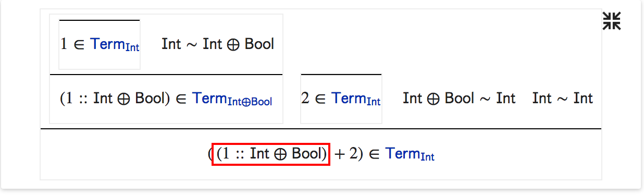The image size is (644, 195).
Task: Select the Int ~ Int premise
Action: click(x=563, y=99)
